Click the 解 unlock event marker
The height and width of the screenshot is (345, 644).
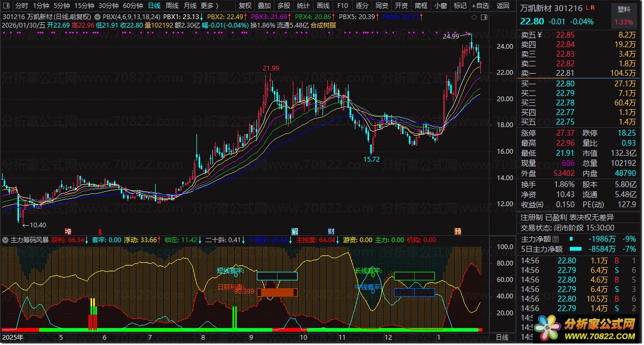point(294,232)
